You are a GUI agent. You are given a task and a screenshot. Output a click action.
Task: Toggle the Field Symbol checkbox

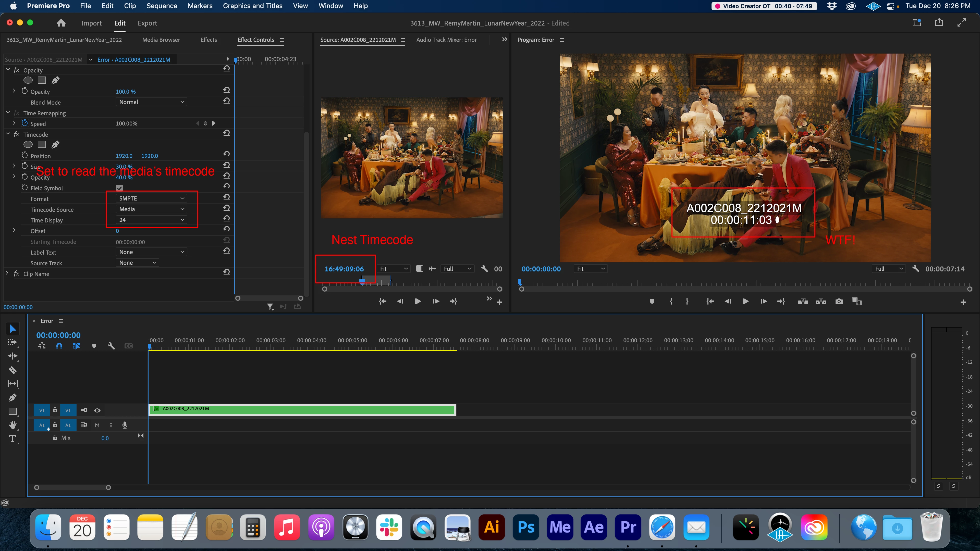[x=119, y=188]
